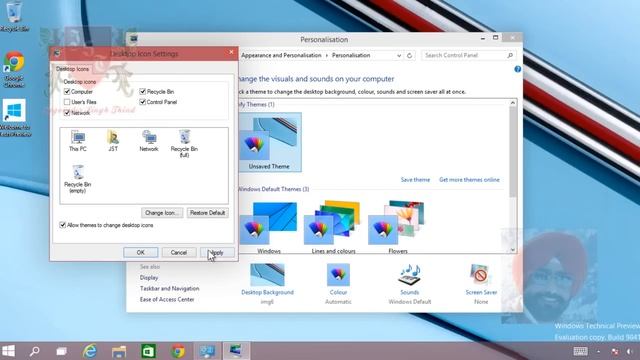
Task: Click the Change Icon button
Action: click(x=162, y=213)
